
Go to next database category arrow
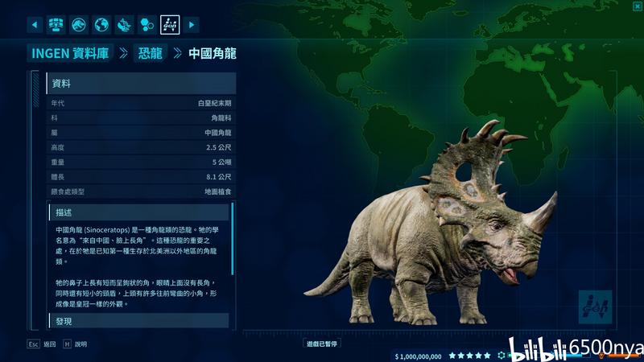[192, 25]
